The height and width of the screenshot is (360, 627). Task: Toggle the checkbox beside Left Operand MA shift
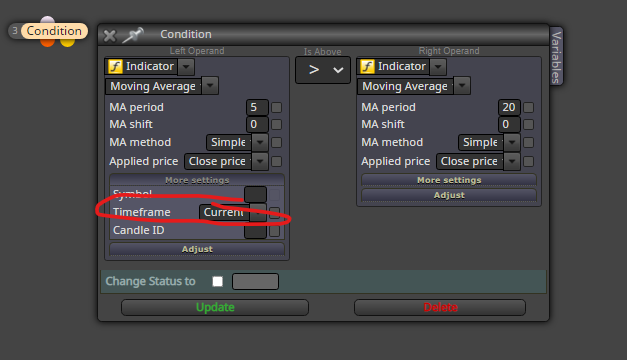[x=276, y=124]
